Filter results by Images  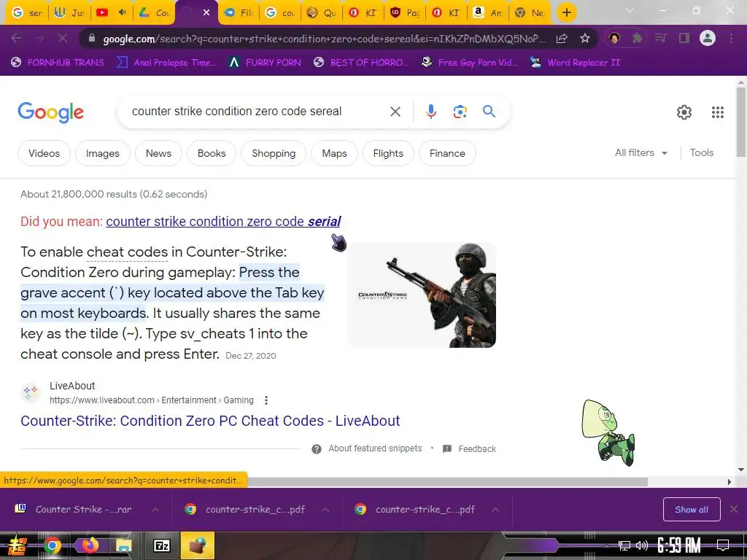102,153
